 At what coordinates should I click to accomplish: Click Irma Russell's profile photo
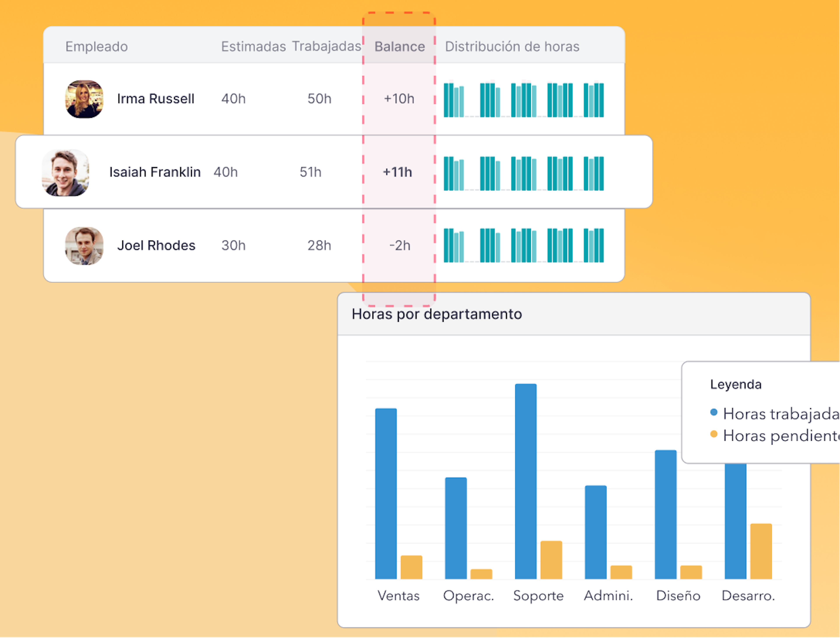[x=84, y=99]
